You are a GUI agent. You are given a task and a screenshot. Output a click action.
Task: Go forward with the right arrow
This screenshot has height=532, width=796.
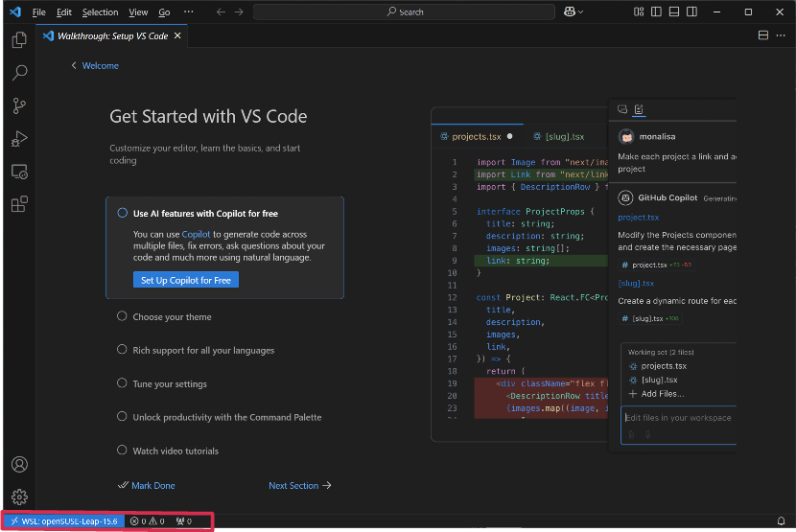(x=239, y=12)
